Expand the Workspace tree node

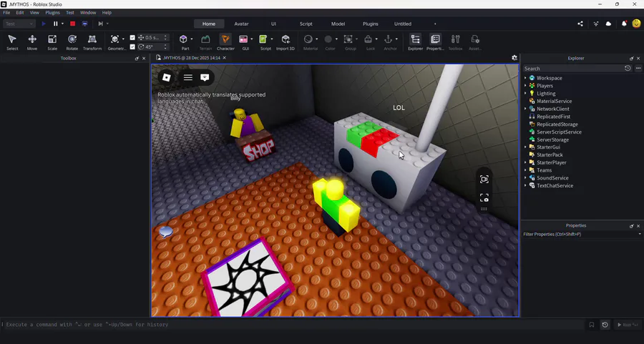point(525,78)
